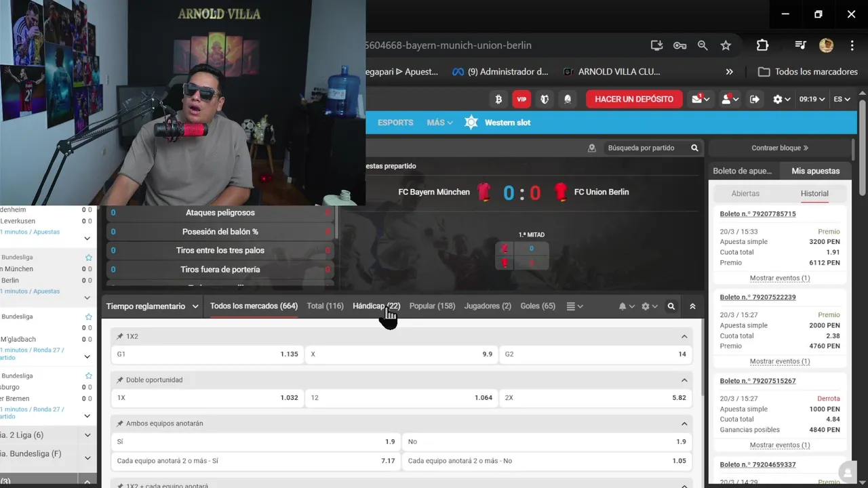Image resolution: width=868 pixels, height=488 pixels.
Task: Bet on G1 at 1.135
Action: (x=207, y=354)
